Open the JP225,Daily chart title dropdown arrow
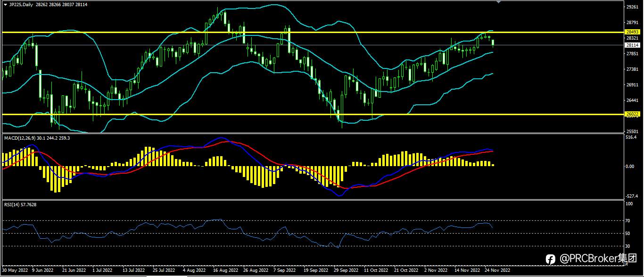Image resolution: width=644 pixels, height=277 pixels. [5, 4]
